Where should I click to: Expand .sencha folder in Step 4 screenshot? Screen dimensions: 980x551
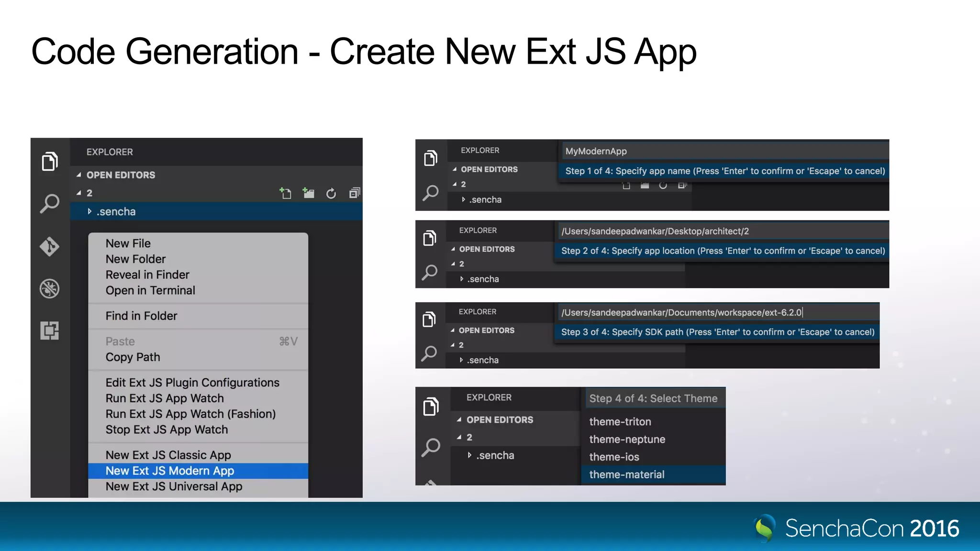(x=469, y=455)
